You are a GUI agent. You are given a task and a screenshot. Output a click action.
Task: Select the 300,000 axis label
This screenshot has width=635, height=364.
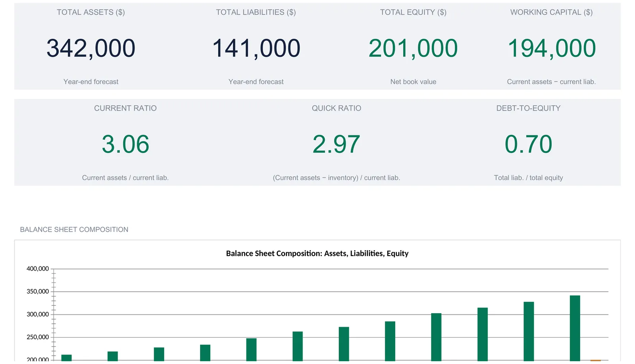click(x=38, y=314)
